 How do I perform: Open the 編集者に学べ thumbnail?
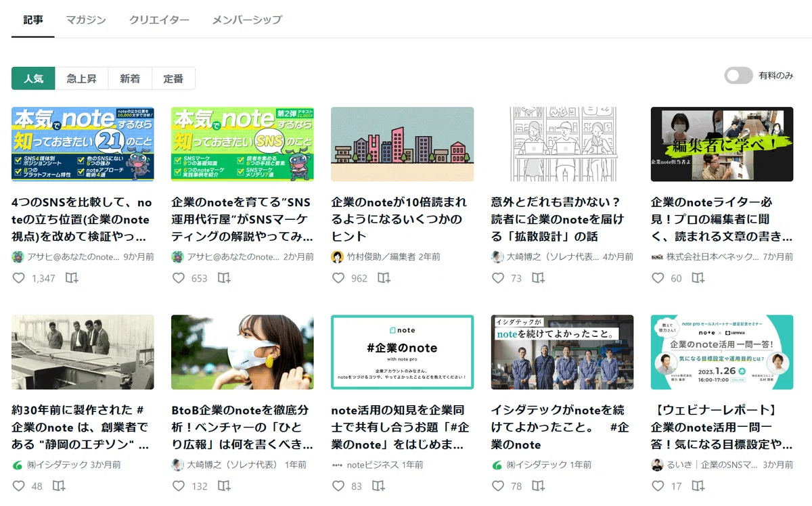(x=721, y=144)
